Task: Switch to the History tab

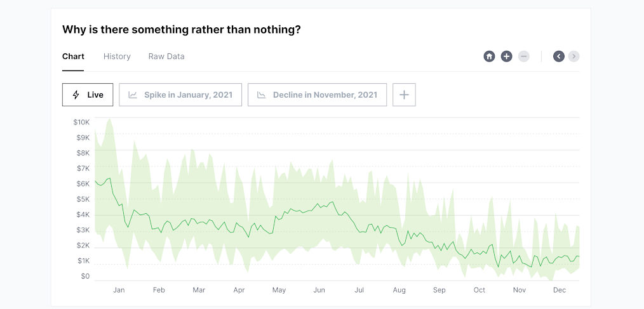Action: pos(117,56)
